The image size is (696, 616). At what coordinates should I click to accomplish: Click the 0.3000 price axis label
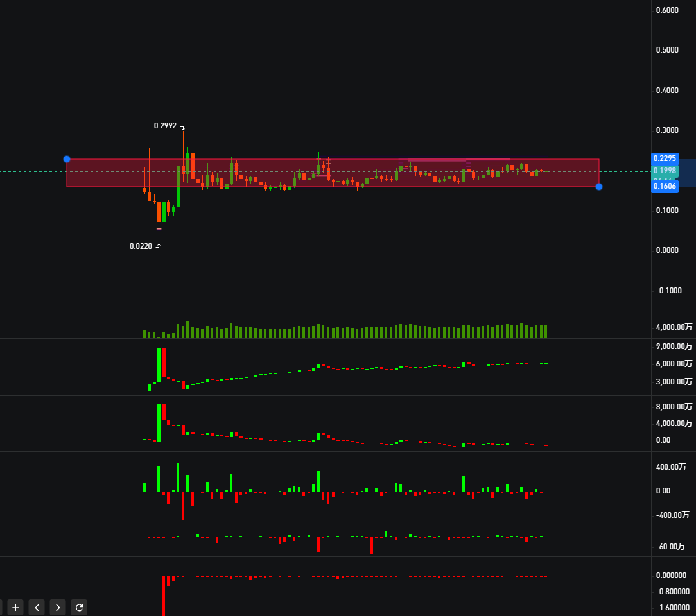click(667, 130)
